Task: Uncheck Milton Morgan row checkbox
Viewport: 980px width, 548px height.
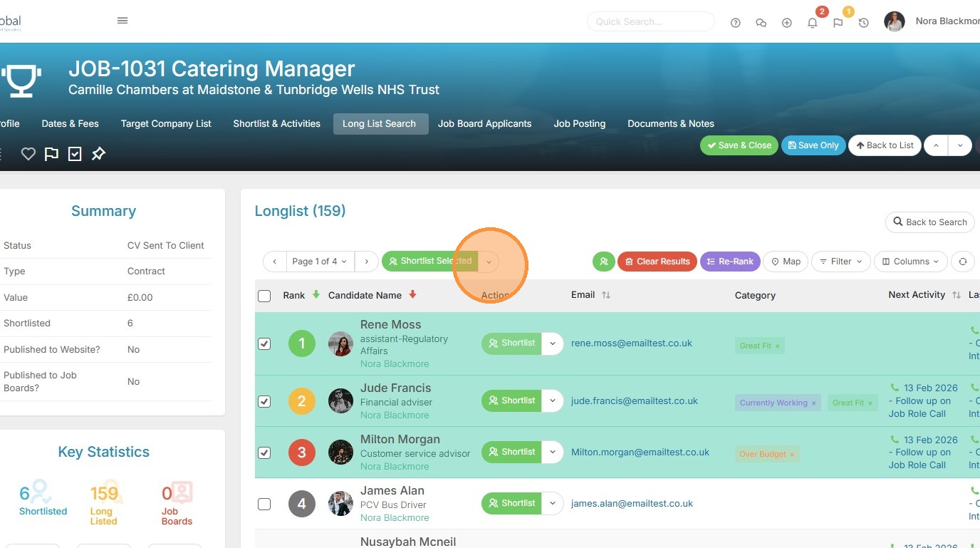Action: coord(264,453)
